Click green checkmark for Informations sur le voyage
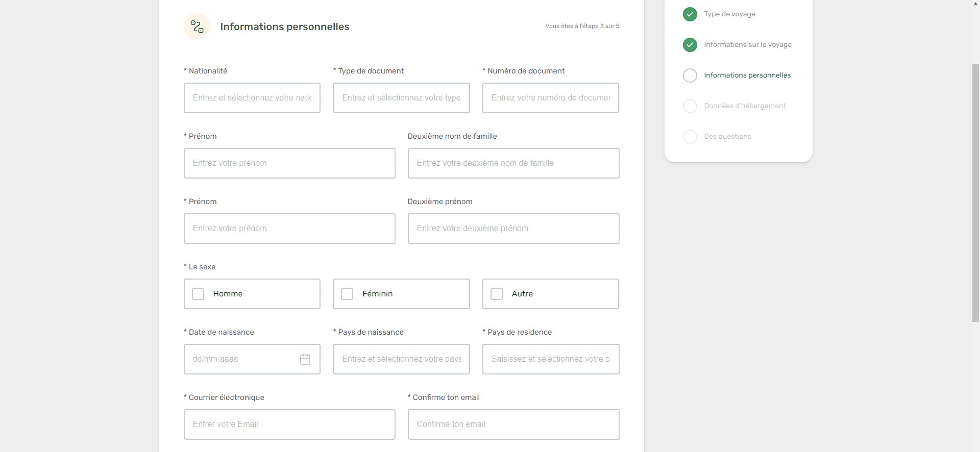Image resolution: width=980 pixels, height=452 pixels. tap(690, 45)
